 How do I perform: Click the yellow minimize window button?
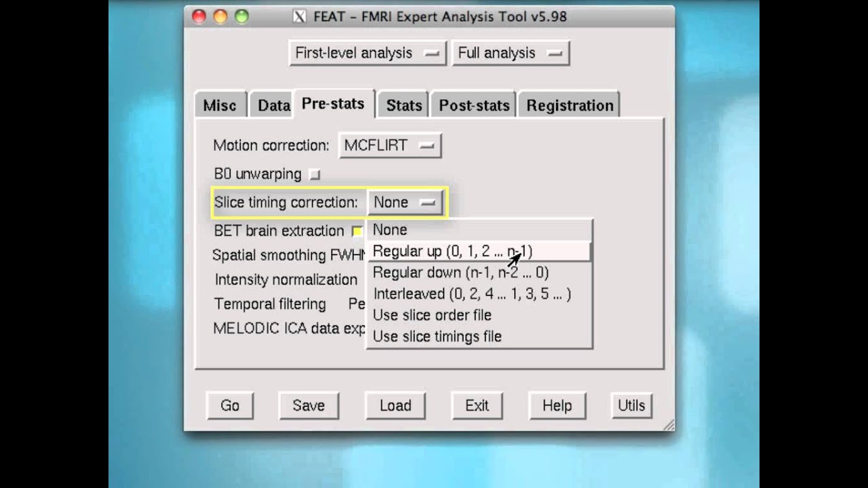[x=220, y=16]
